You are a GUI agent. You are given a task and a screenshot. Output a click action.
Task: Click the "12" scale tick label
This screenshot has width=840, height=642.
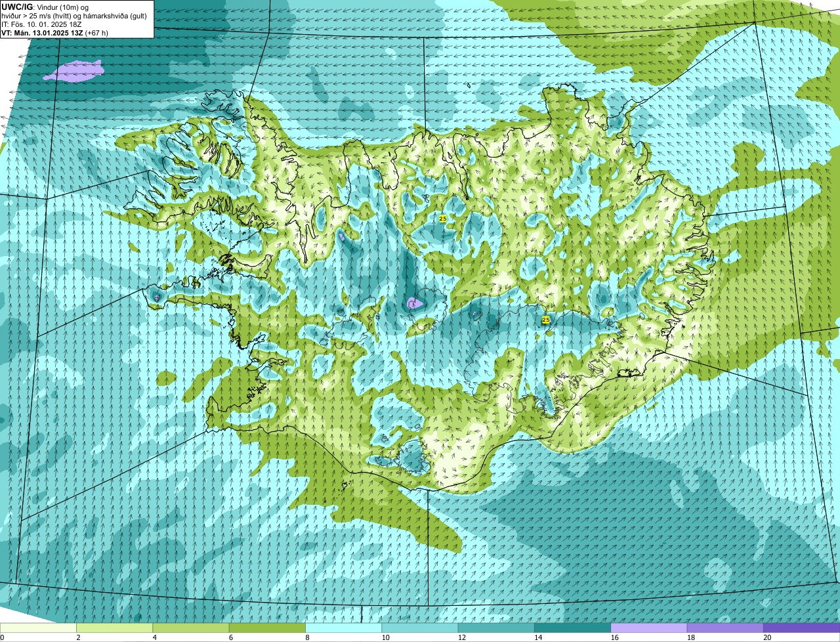462,637
